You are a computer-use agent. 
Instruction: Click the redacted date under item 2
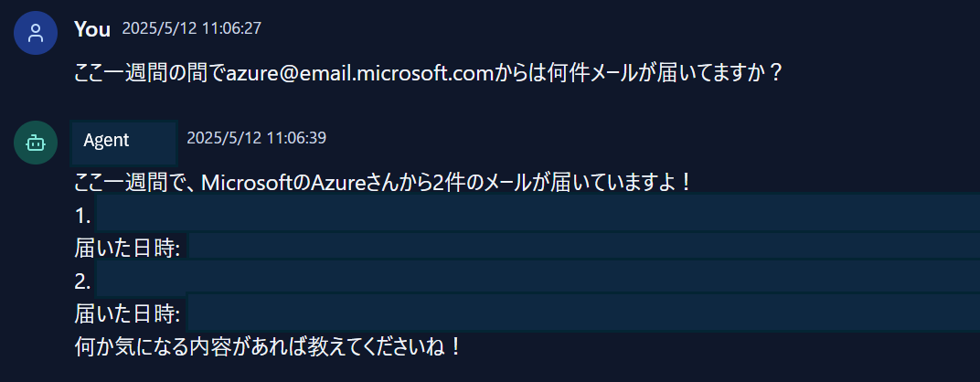(x=584, y=312)
